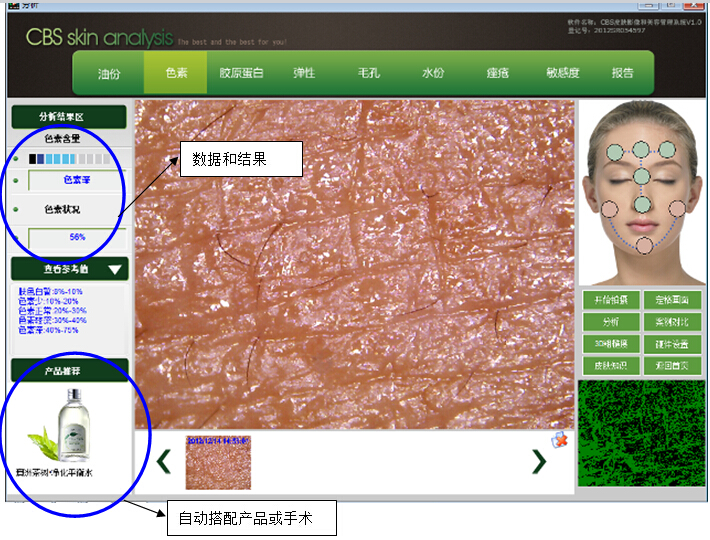Viewport: 710px width, 540px height.
Task: Select the green forehead point on the face's right side
Action: click(x=667, y=149)
